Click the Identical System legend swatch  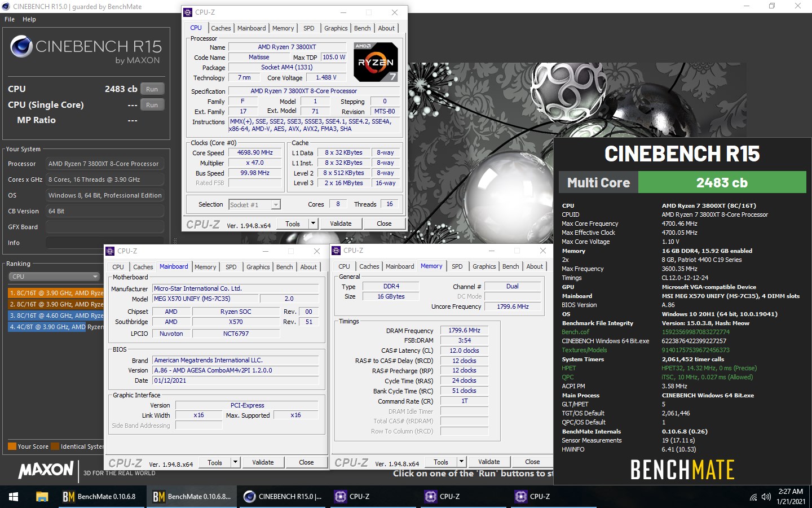tap(55, 446)
